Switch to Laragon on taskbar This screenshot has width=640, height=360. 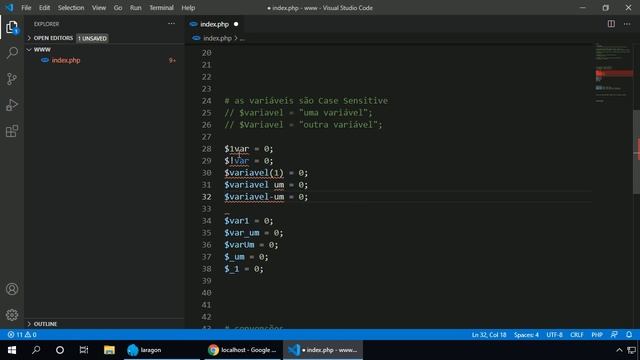162,350
